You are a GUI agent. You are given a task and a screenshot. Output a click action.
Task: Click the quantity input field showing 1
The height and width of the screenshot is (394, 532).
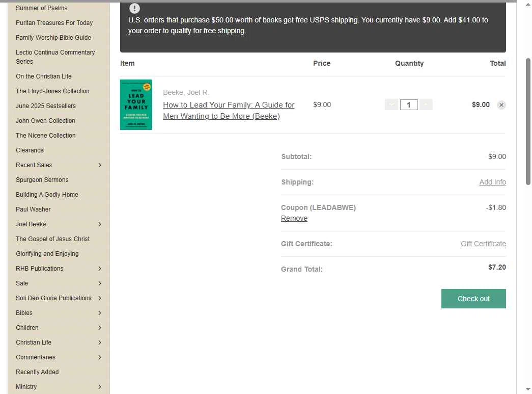(x=408, y=104)
